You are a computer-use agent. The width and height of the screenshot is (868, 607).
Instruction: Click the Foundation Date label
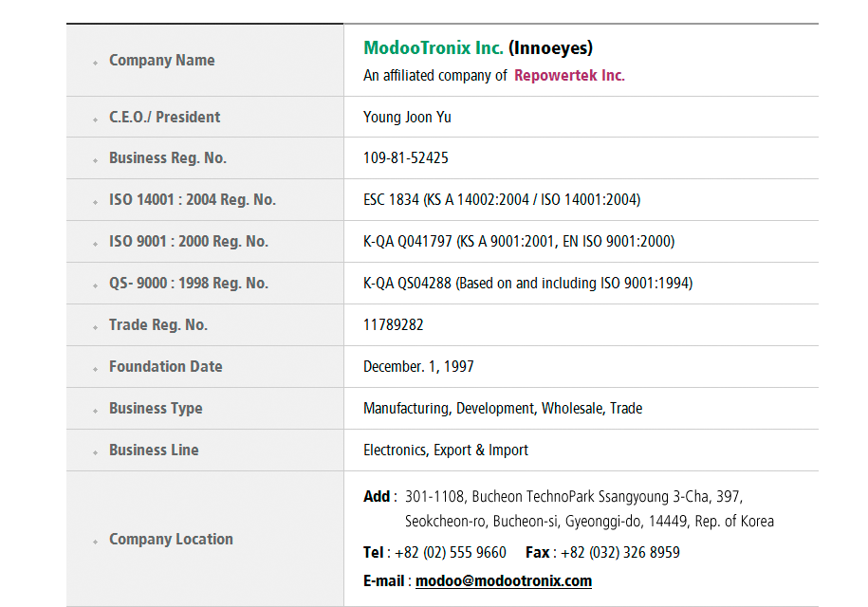[x=165, y=367]
